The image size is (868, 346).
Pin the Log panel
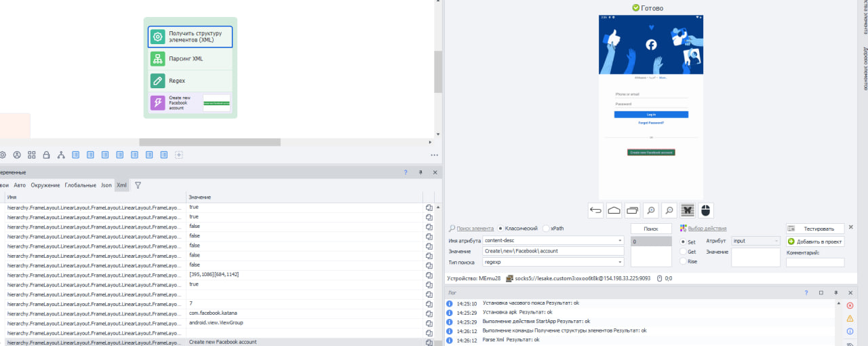(x=836, y=292)
